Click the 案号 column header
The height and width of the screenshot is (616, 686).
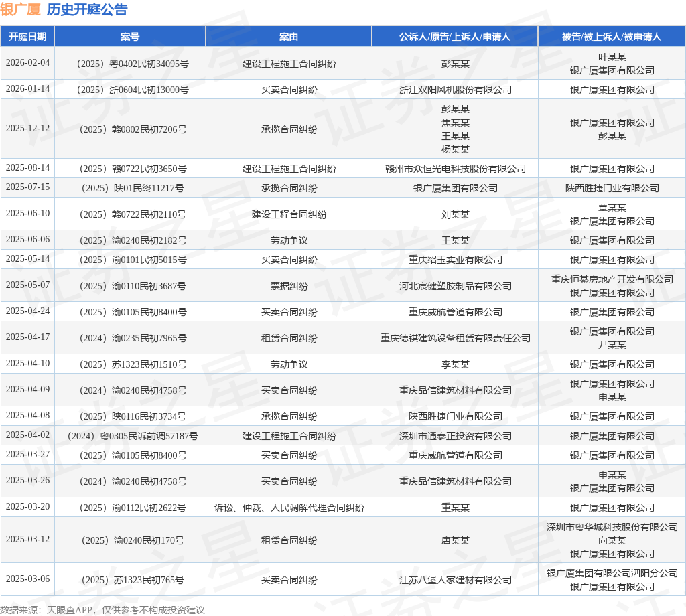point(130,37)
